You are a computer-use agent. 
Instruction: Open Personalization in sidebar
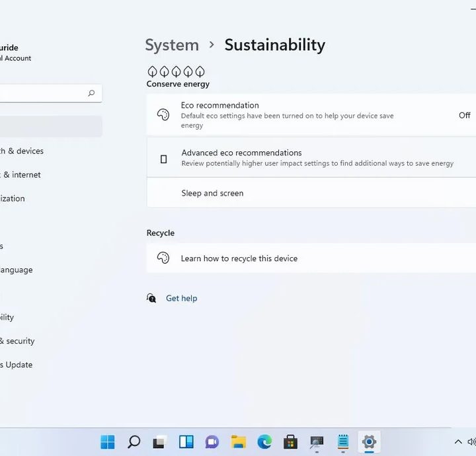pos(13,198)
